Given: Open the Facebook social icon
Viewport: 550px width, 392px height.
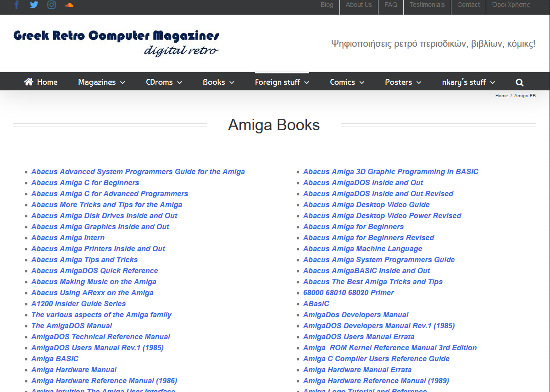Looking at the screenshot, I should (x=17, y=5).
